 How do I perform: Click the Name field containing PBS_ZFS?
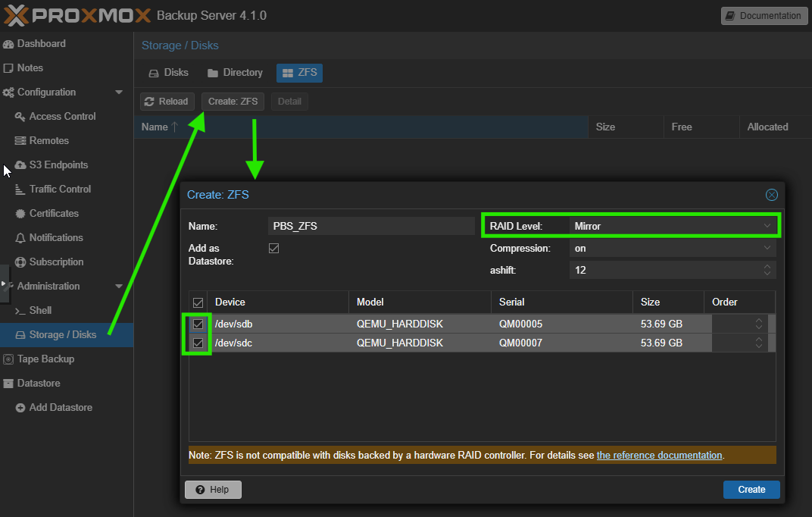(x=371, y=226)
